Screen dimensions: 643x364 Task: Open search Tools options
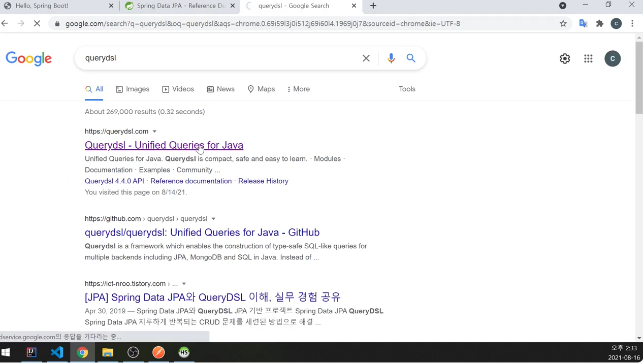click(x=407, y=89)
